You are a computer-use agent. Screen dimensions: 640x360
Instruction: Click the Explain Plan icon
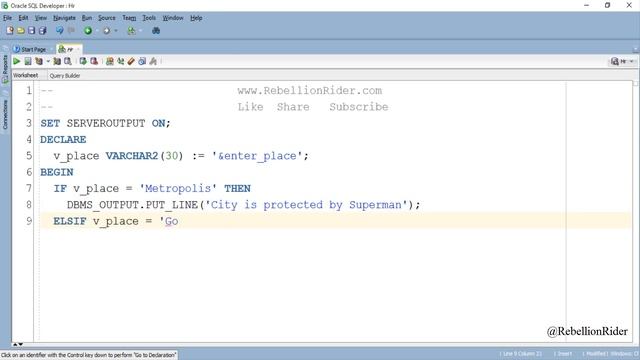(x=39, y=61)
